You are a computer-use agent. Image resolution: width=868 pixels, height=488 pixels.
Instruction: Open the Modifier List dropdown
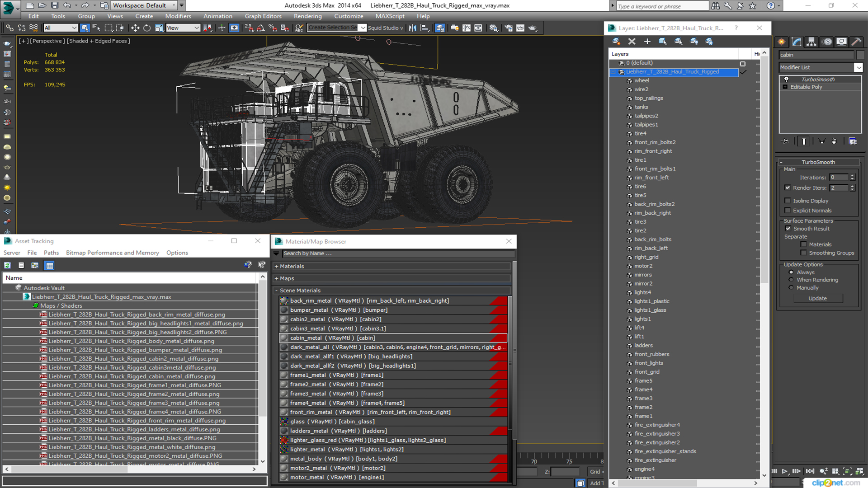coord(858,67)
